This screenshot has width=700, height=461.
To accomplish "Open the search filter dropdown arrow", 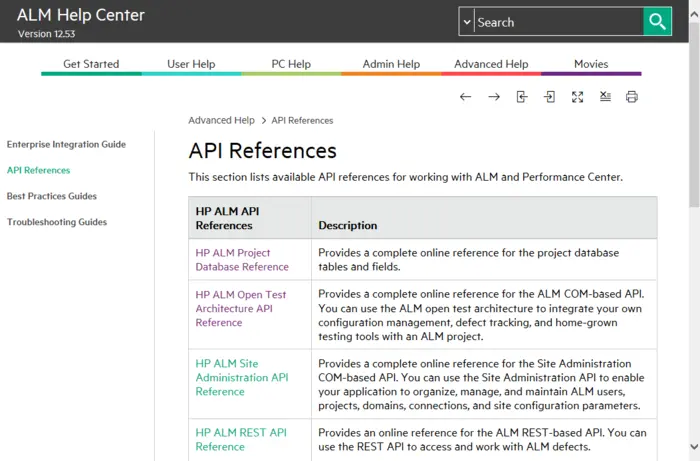I will 467,21.
